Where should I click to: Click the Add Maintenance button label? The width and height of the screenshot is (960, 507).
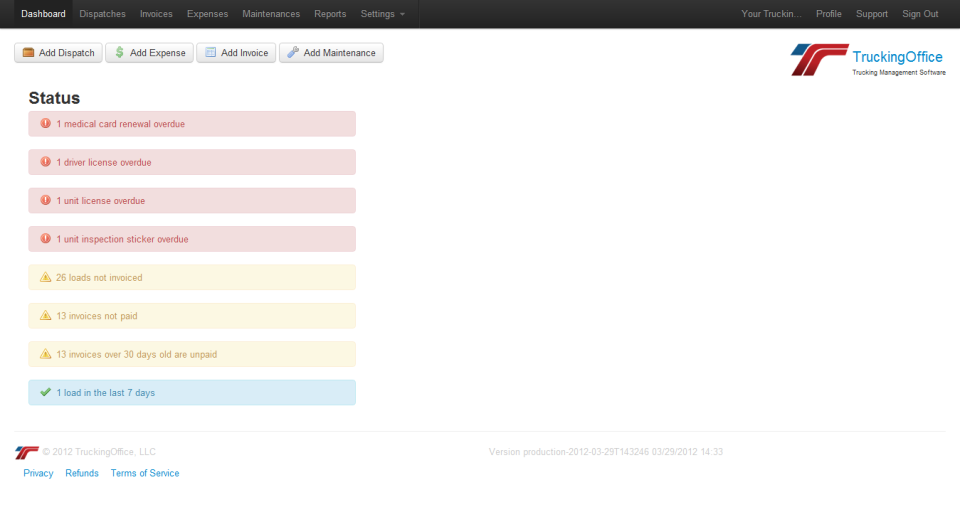(x=339, y=53)
